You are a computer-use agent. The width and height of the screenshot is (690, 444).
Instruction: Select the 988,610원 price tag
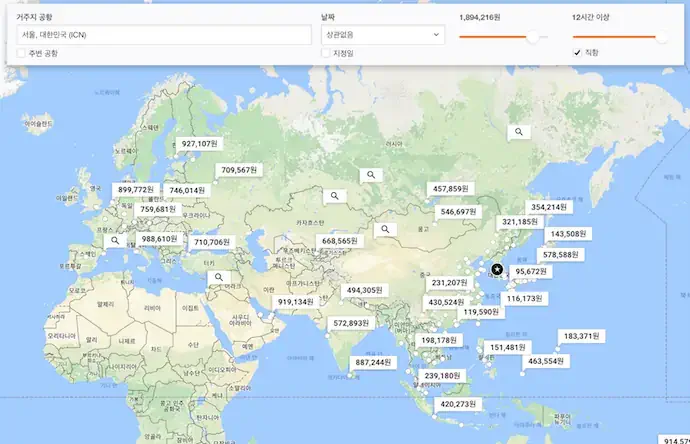click(159, 239)
